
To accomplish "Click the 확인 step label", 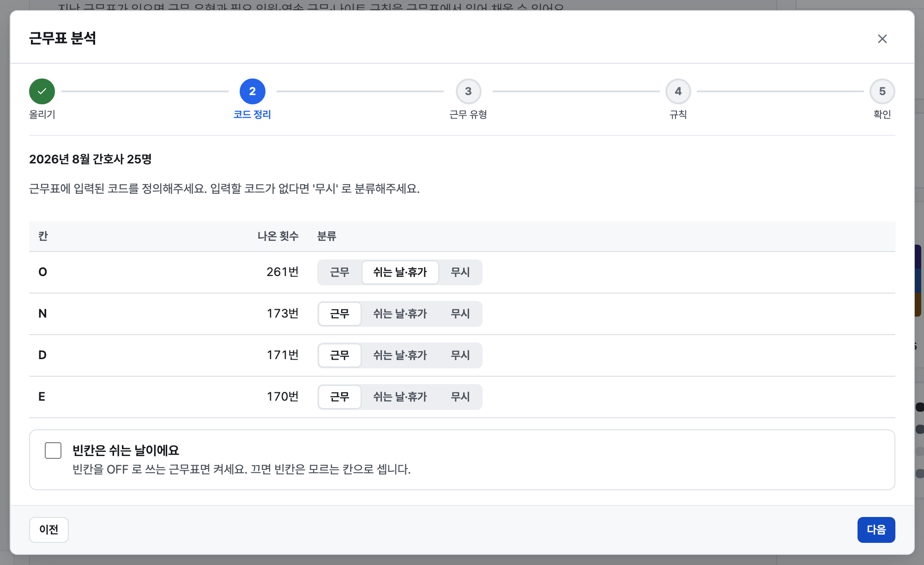I will 882,114.
